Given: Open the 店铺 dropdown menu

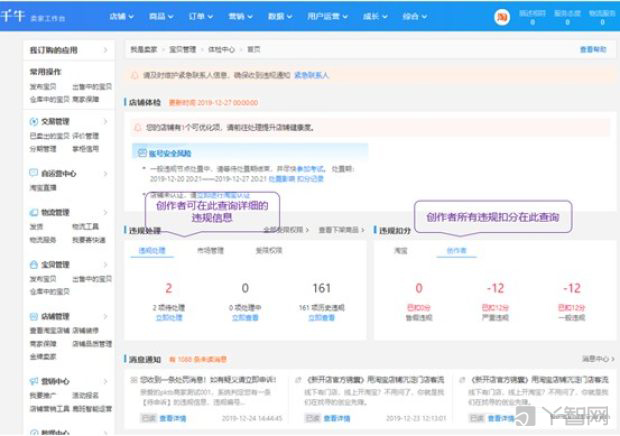Looking at the screenshot, I should point(121,17).
